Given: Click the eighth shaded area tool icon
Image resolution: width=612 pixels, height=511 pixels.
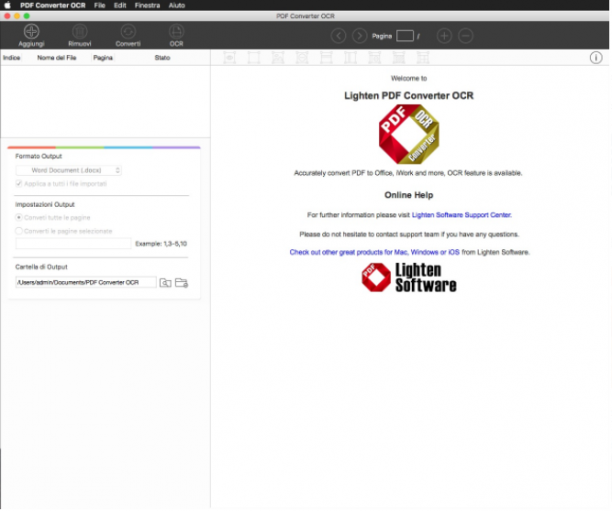Looking at the screenshot, I should click(x=399, y=58).
